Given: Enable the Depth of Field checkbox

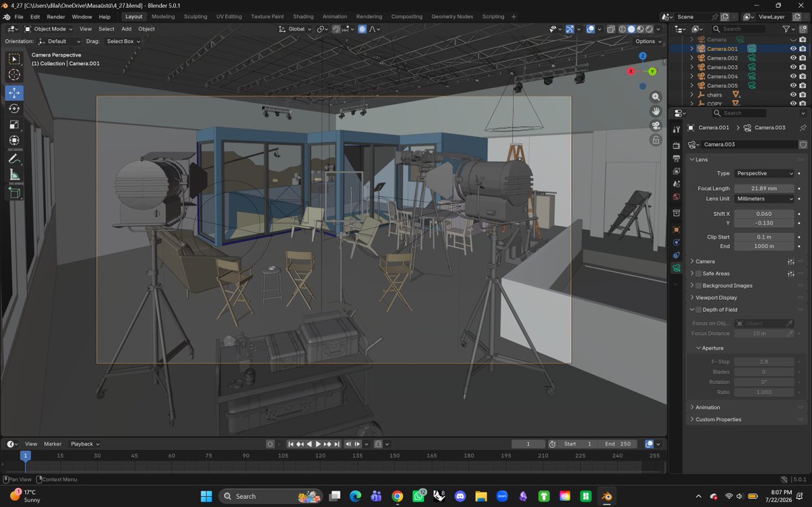Looking at the screenshot, I should pos(698,309).
